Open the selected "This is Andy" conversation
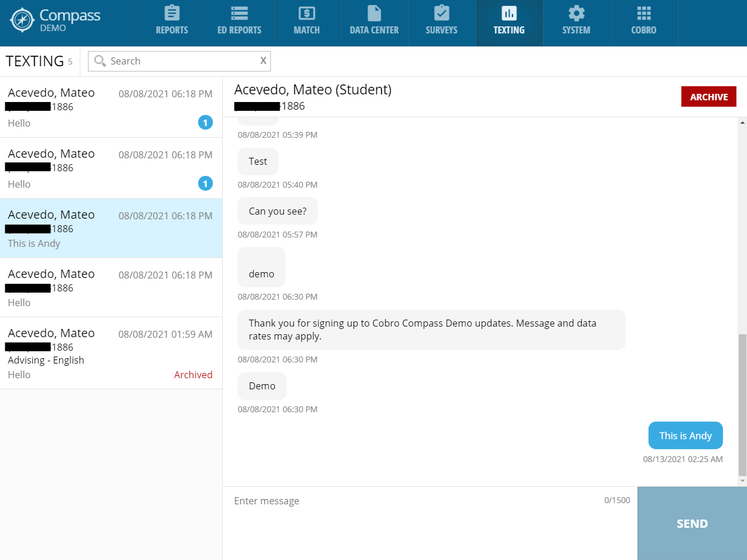Viewport: 747px width, 560px height. pyautogui.click(x=111, y=228)
